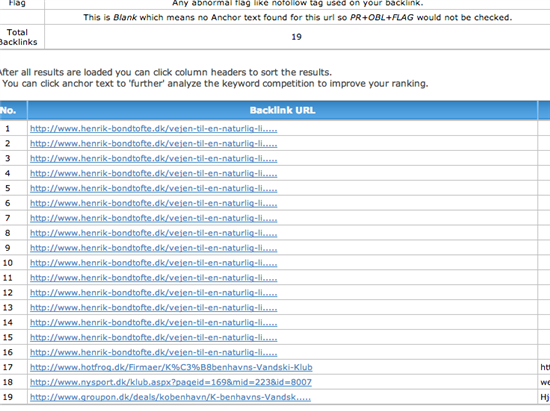Open backlink URL in row 4

154,174
